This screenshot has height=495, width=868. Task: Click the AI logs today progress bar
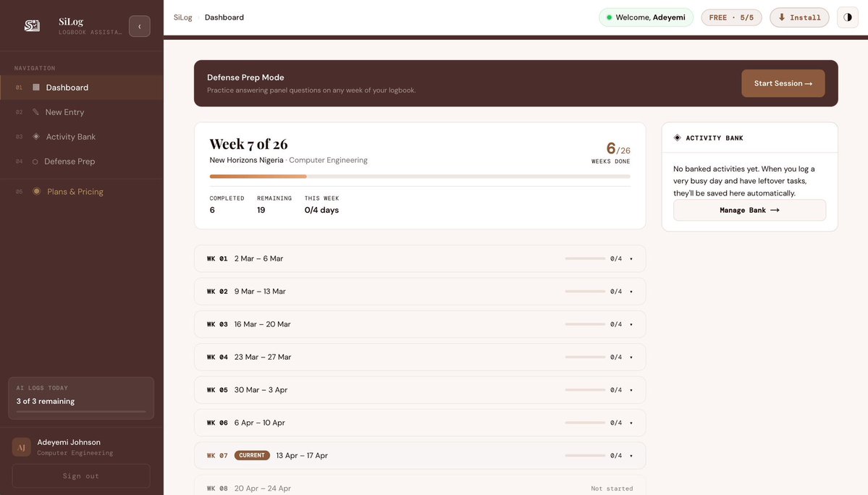click(x=81, y=412)
